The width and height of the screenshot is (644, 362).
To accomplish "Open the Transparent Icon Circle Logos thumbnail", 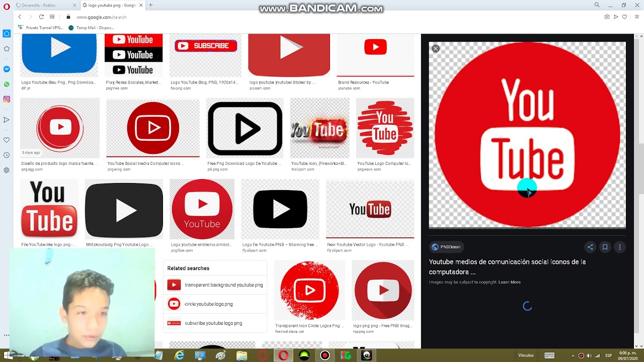I will tap(309, 291).
